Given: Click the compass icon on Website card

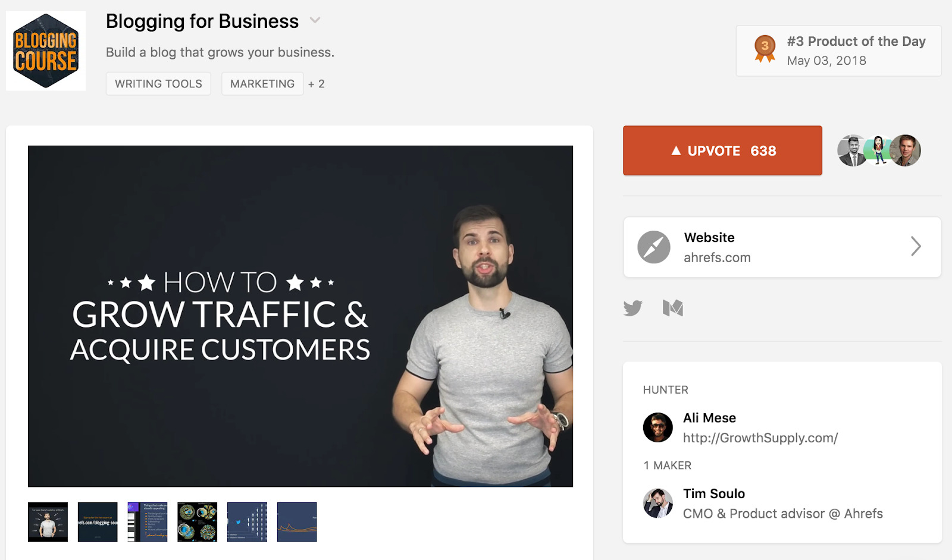Looking at the screenshot, I should click(x=653, y=247).
